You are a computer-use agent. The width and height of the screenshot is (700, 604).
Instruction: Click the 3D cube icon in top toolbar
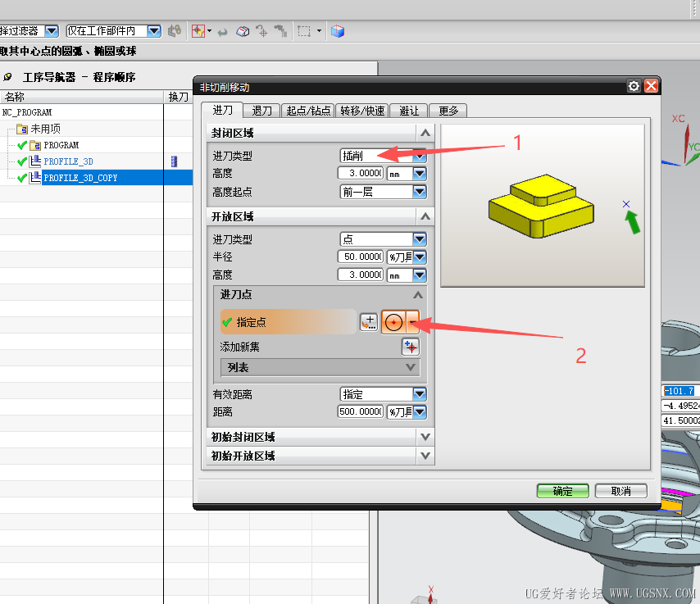pos(338,31)
